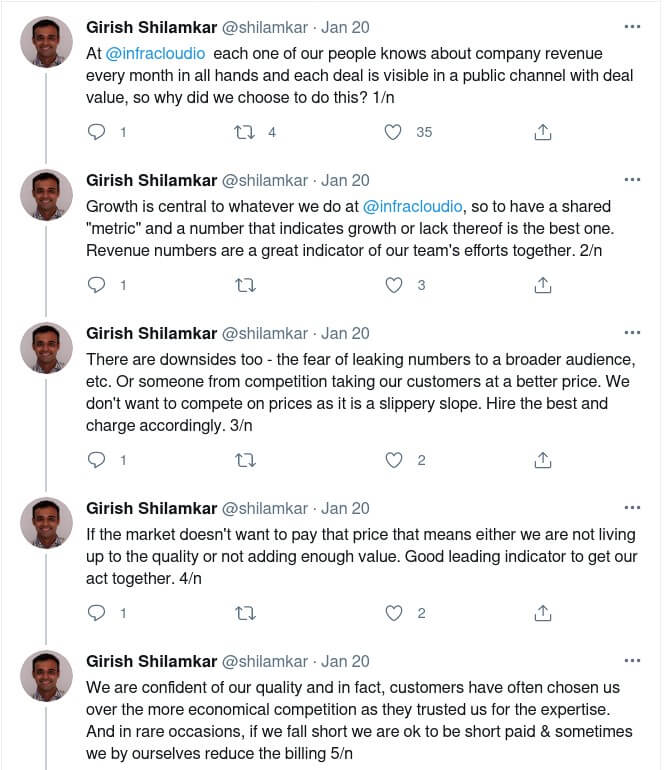Share the first tweet about company revenue

click(x=543, y=132)
